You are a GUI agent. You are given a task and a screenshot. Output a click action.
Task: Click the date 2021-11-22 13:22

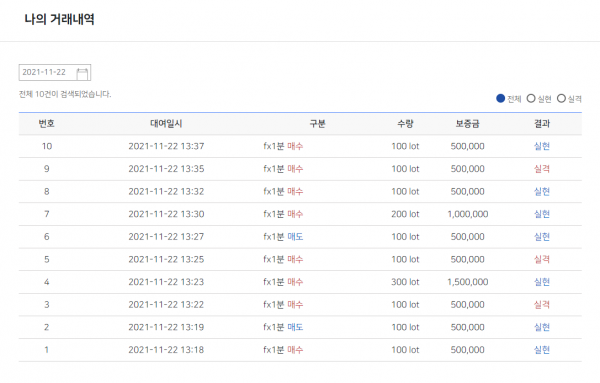[166, 305]
